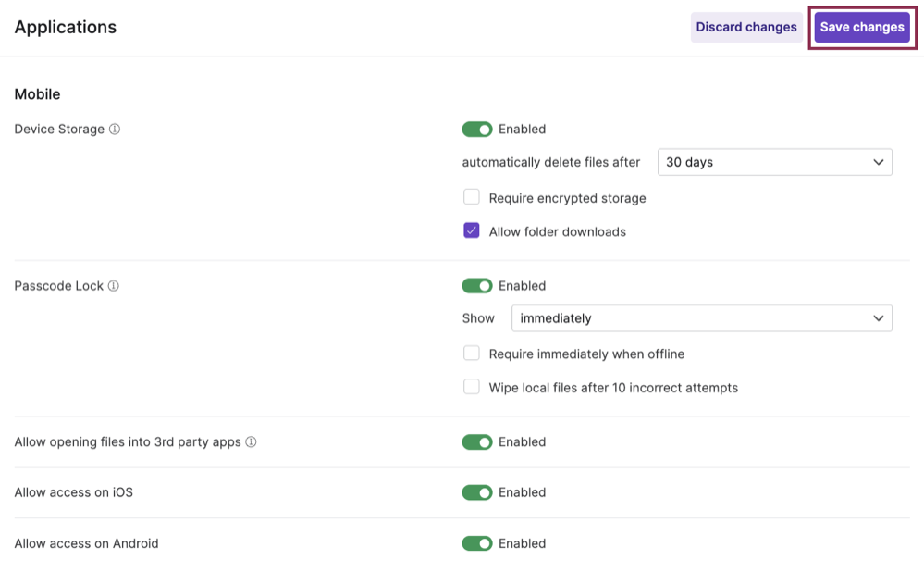The width and height of the screenshot is (924, 584).
Task: Select the Mobile section label
Action: [x=37, y=93]
